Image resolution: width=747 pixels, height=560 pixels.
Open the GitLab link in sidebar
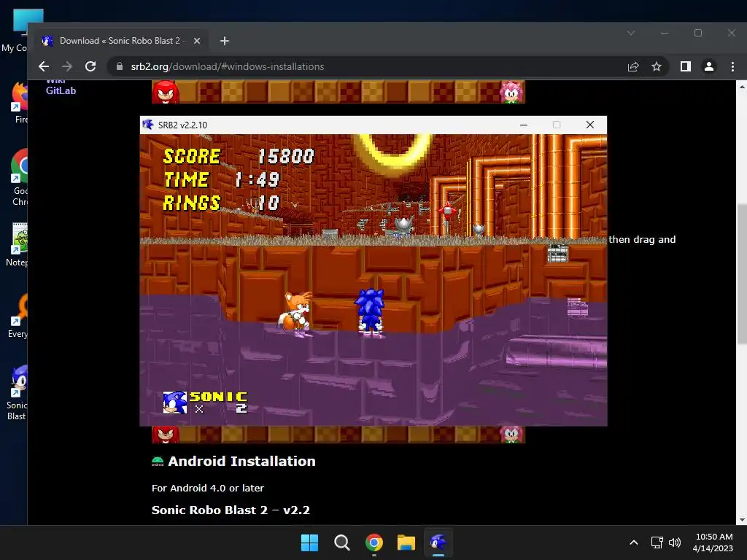61,90
